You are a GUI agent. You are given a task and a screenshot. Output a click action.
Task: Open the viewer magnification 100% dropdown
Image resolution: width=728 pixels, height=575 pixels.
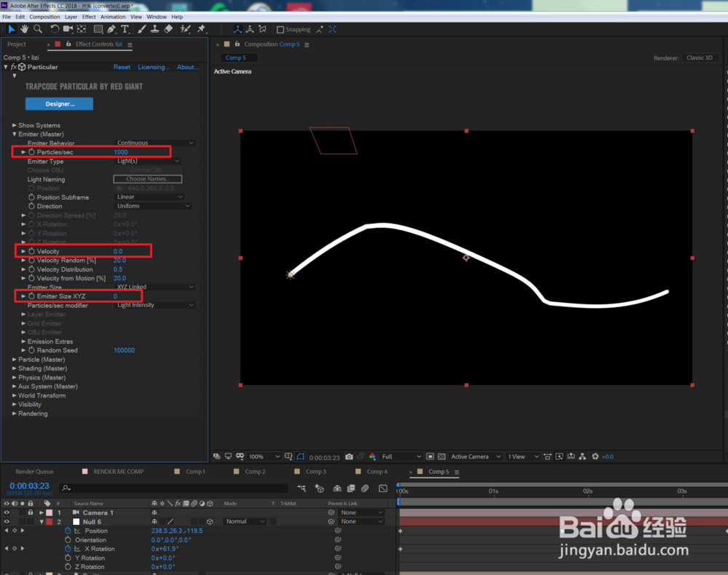tap(264, 456)
